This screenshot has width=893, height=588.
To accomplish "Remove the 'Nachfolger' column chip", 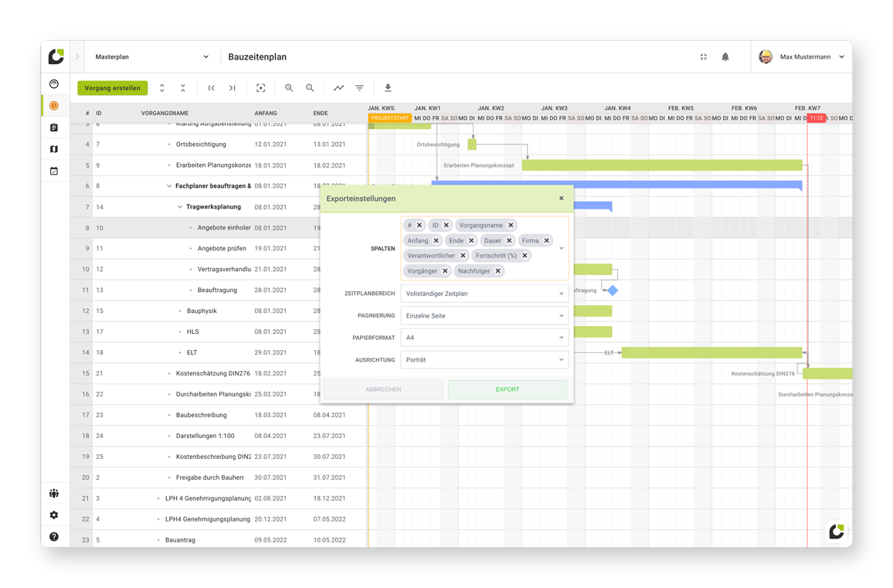I will point(497,271).
